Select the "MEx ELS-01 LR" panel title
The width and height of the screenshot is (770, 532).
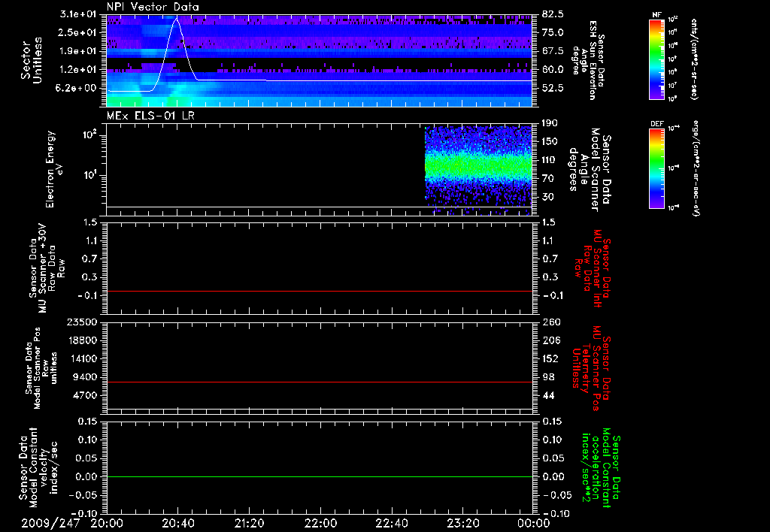[x=150, y=116]
